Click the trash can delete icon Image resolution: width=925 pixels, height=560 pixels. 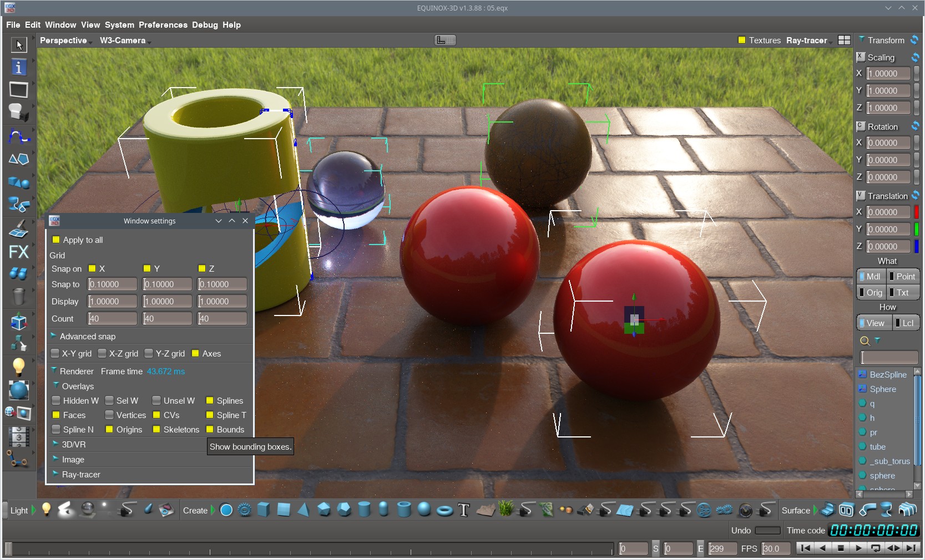tap(18, 296)
